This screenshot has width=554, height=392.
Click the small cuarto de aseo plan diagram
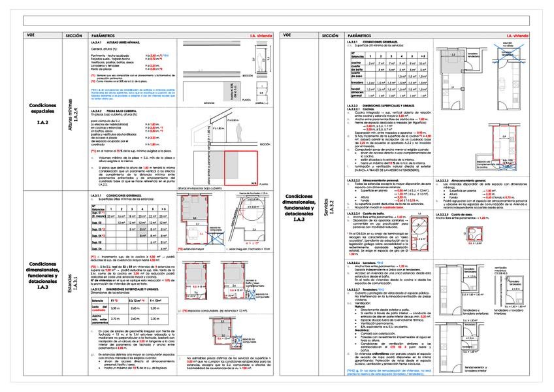coord(474,235)
